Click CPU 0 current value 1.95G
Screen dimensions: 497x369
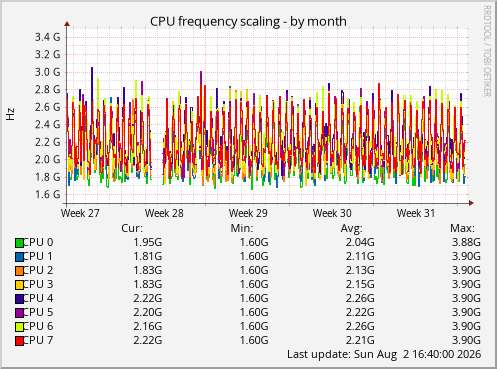[x=148, y=242]
